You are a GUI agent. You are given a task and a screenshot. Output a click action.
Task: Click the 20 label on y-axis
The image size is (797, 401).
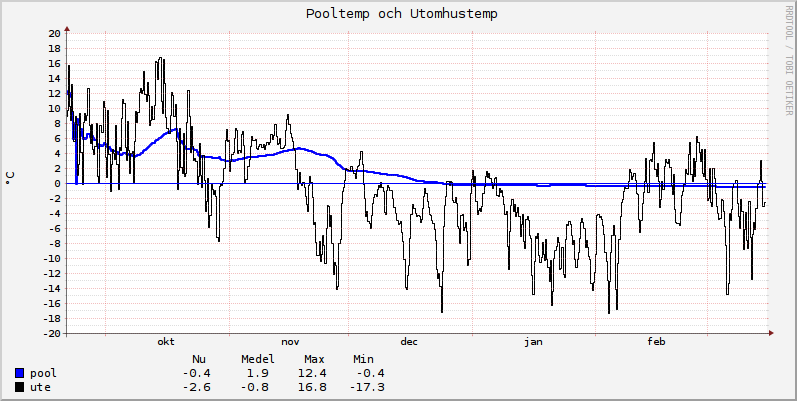click(54, 33)
